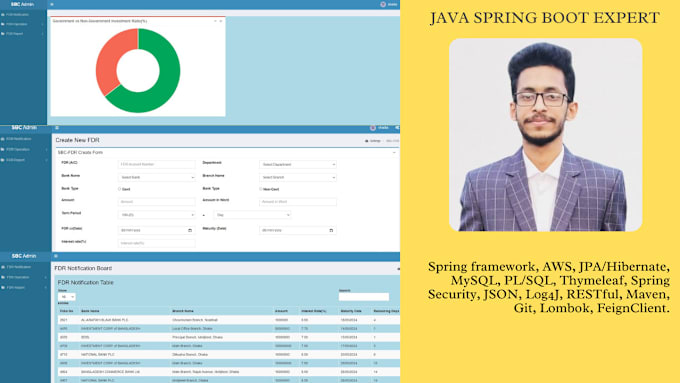This screenshot has height=383, width=680.
Task: Open the Term Period value dropdown
Action: click(x=157, y=215)
